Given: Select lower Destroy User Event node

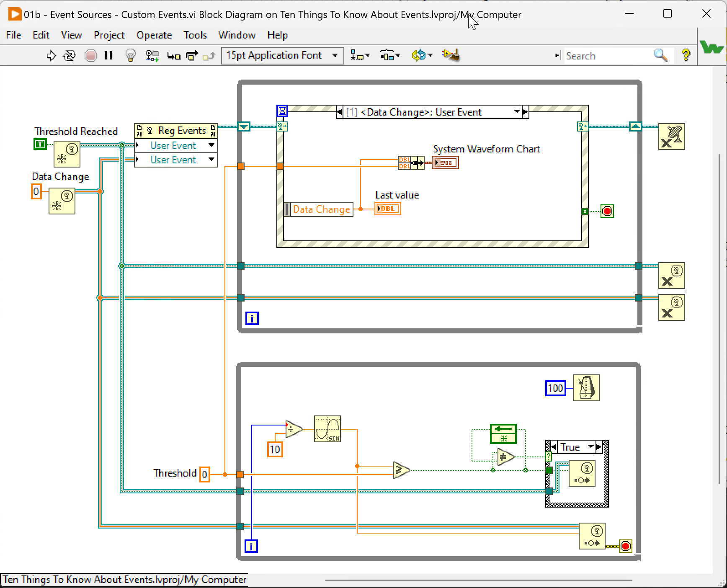Looking at the screenshot, I should tap(672, 307).
